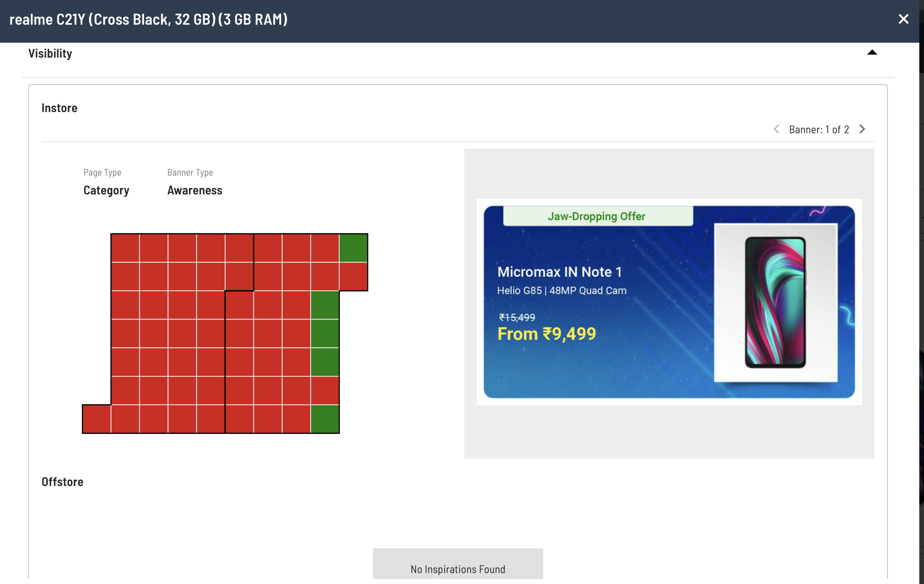Viewport: 924px width, 584px height.
Task: Click the Visibility section heading
Action: (50, 53)
